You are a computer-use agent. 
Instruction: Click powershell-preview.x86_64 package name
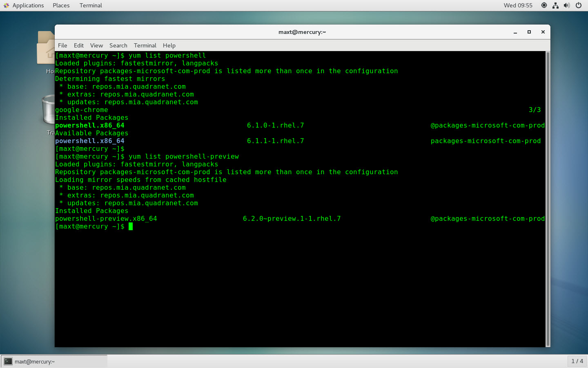tap(106, 219)
